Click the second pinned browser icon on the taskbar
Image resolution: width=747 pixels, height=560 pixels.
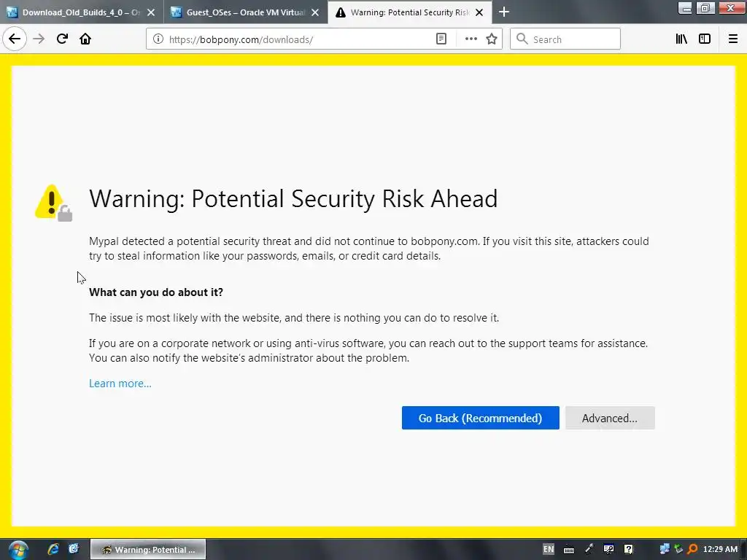[x=74, y=549]
